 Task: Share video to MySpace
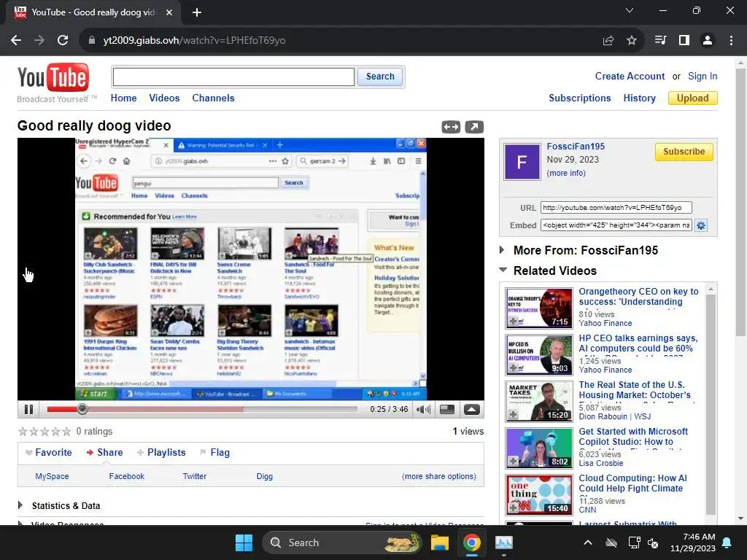[x=52, y=476]
